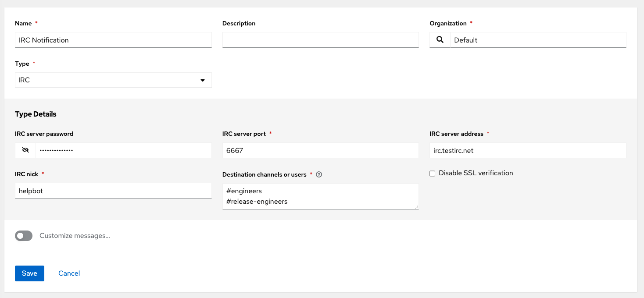Click the Customize messages slider control
Screen dimensions: 644x298
[23, 236]
